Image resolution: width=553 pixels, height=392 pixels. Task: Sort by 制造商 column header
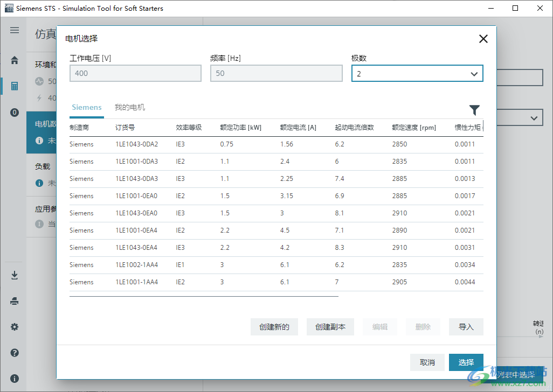[x=79, y=128]
